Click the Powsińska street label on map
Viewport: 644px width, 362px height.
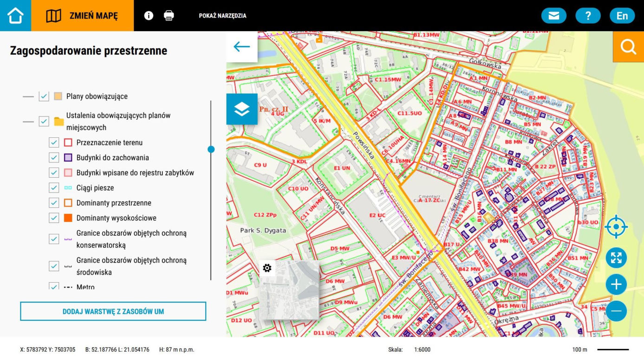click(364, 145)
